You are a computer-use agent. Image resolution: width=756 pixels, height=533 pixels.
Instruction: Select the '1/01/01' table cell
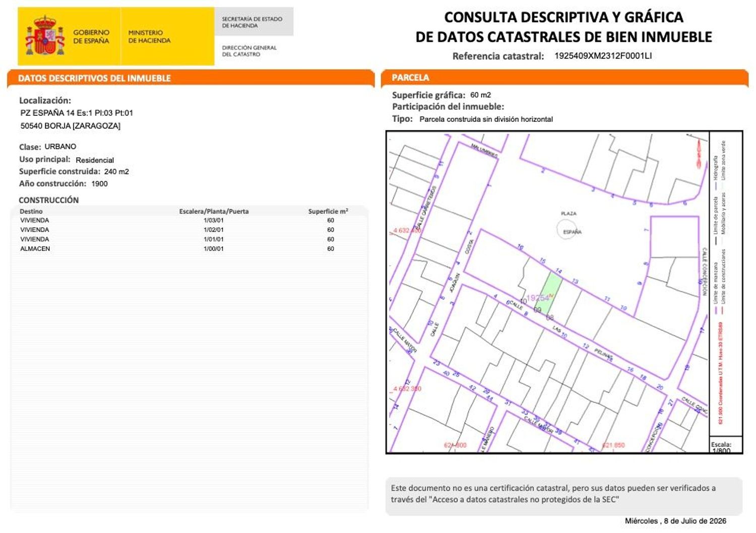[x=214, y=239]
